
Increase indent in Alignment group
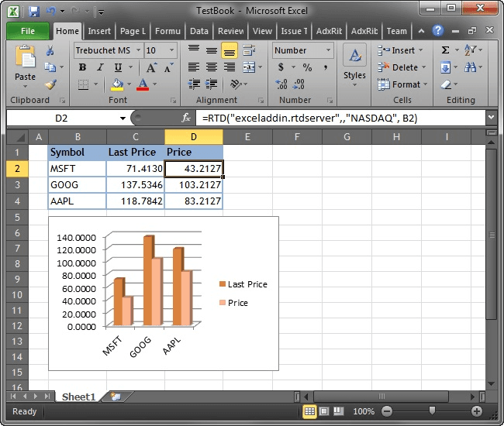tap(211, 84)
